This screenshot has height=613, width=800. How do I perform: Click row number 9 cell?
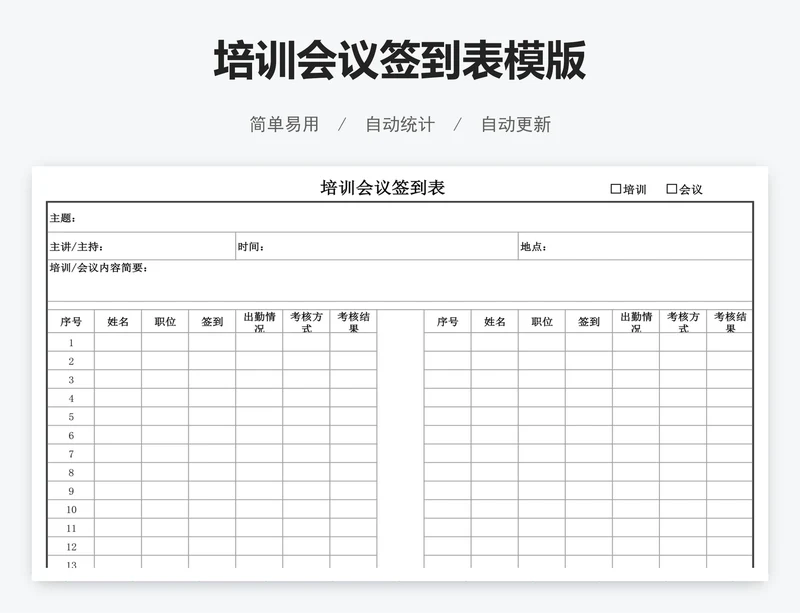pos(71,491)
